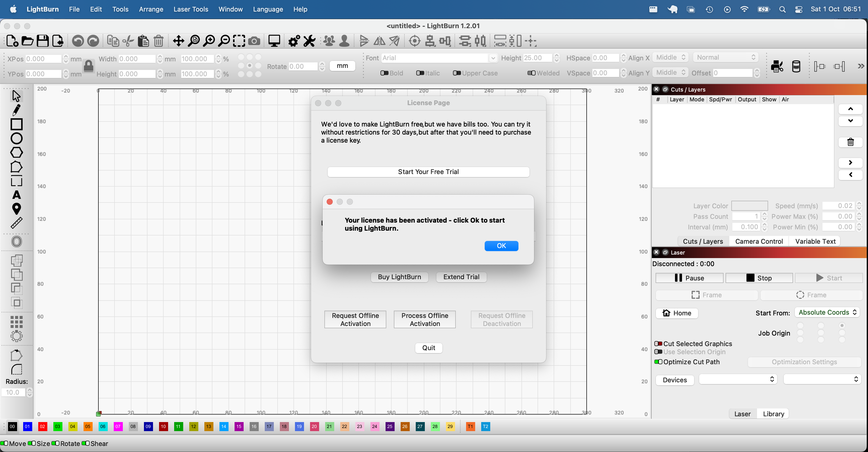Click Start Your Free Trial
This screenshot has height=452, width=868.
click(x=428, y=172)
